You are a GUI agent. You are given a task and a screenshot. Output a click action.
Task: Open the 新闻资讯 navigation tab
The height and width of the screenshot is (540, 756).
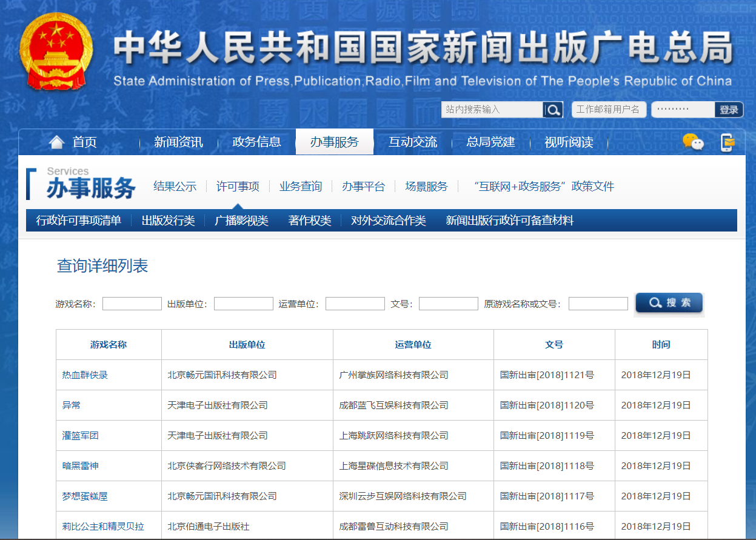point(178,142)
